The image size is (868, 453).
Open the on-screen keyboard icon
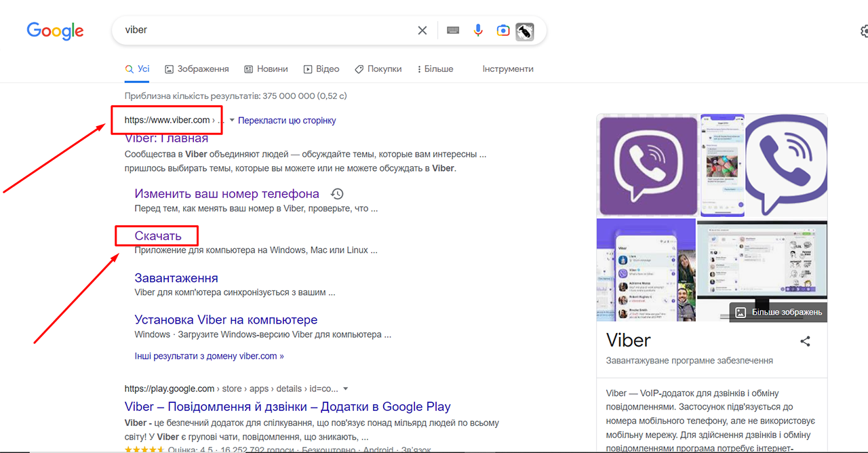coord(453,31)
